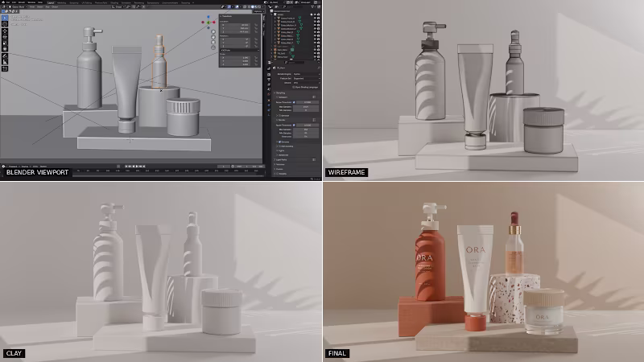Expand the Light Paths panel
Viewport: 644px width, 362px height.
(x=281, y=159)
